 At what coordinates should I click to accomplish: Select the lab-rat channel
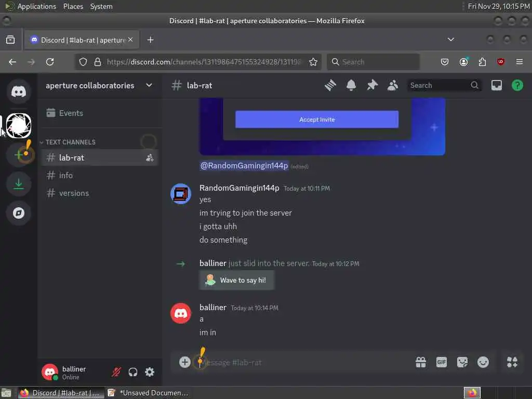pyautogui.click(x=100, y=158)
